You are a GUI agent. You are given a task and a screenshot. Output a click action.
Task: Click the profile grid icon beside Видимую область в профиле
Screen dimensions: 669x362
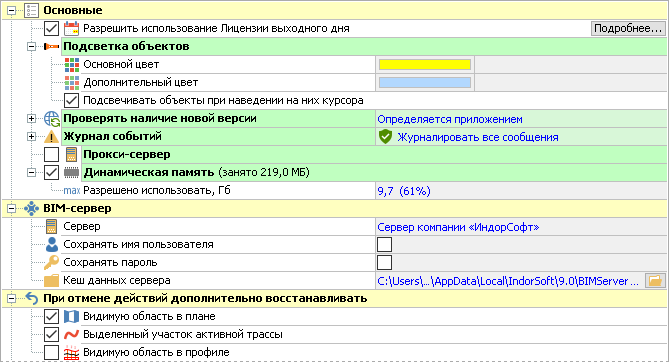(71, 353)
